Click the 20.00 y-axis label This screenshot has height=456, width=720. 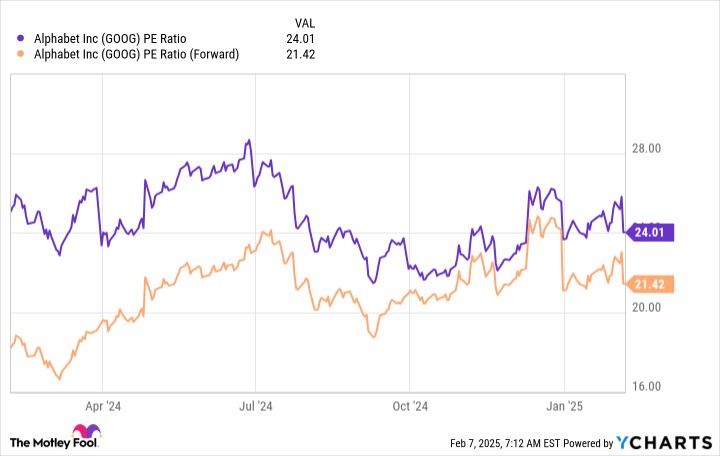pos(647,307)
